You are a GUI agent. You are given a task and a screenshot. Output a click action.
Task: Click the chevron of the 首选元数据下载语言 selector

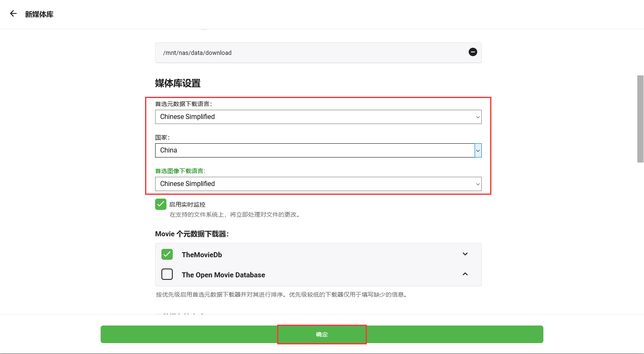pos(478,117)
